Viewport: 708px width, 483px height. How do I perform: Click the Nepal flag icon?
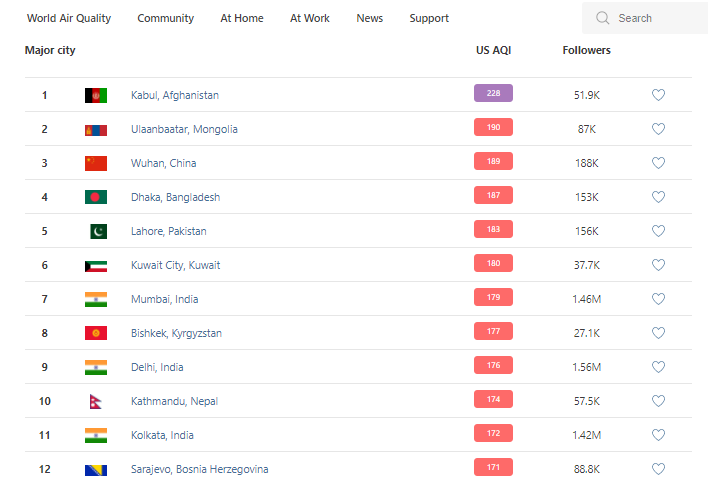[x=96, y=401]
